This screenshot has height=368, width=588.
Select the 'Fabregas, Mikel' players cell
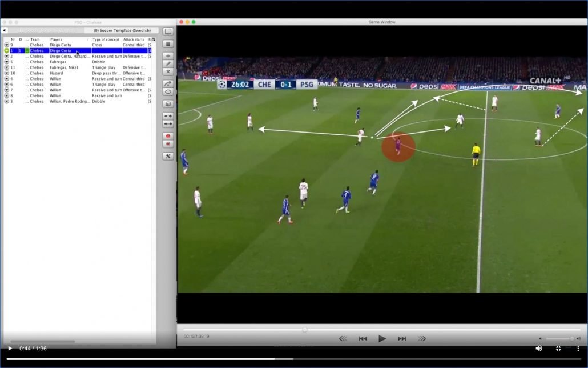64,67
